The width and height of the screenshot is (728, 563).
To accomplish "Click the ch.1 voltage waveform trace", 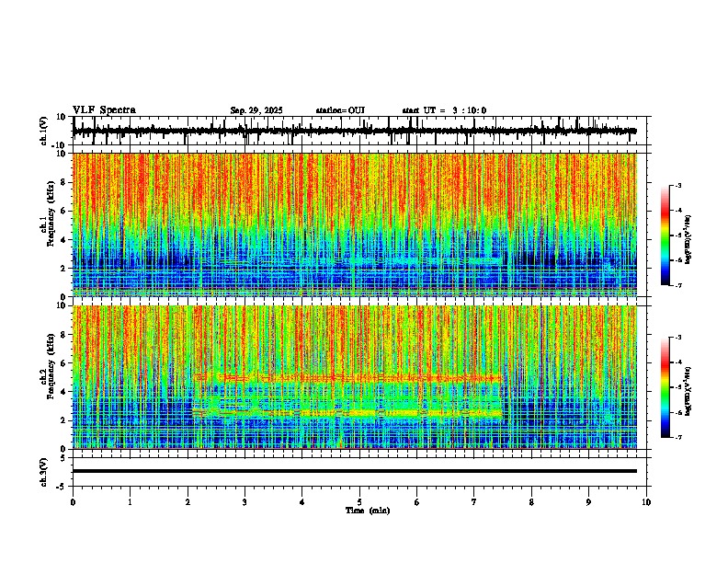I will [355, 131].
